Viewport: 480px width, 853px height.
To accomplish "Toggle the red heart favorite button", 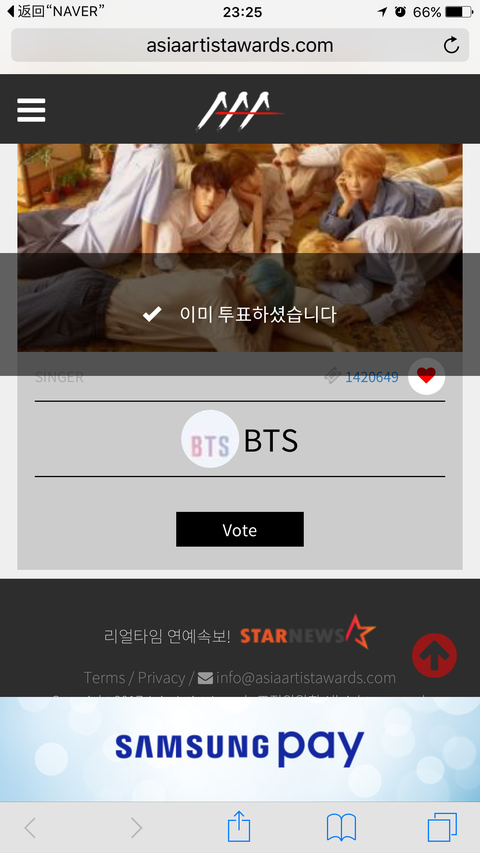I will pos(427,376).
